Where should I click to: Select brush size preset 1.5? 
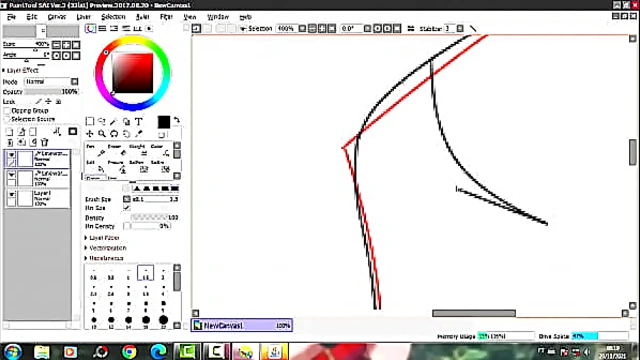[x=145, y=273]
